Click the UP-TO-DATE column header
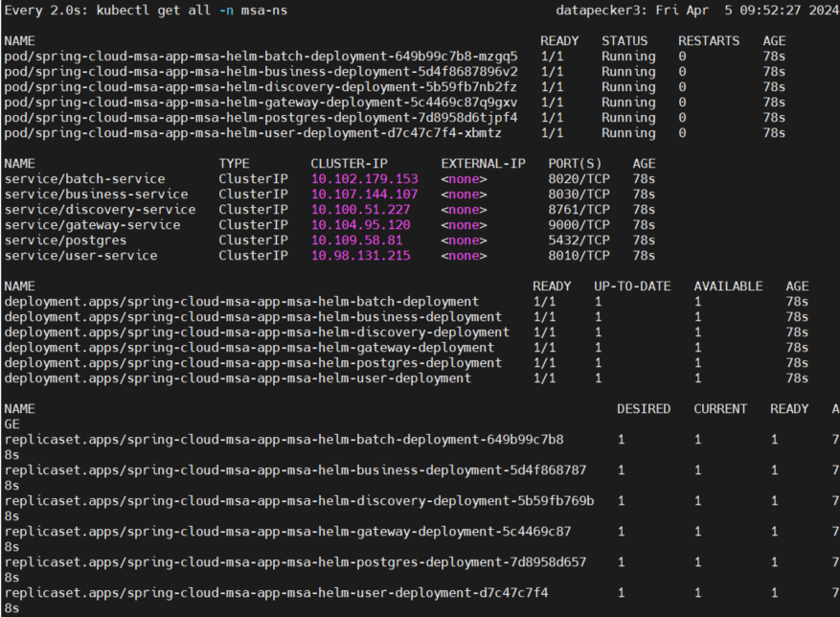The image size is (840, 617). (632, 286)
